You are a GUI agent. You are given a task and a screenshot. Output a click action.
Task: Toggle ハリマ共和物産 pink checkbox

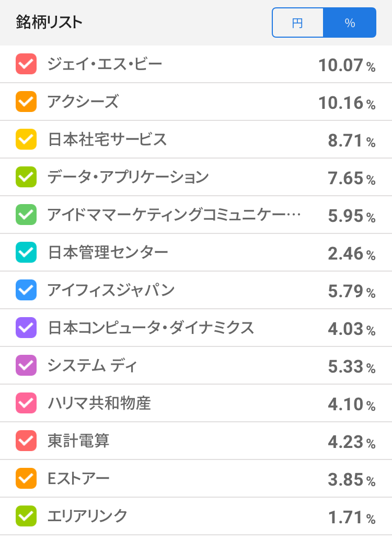tap(26, 403)
